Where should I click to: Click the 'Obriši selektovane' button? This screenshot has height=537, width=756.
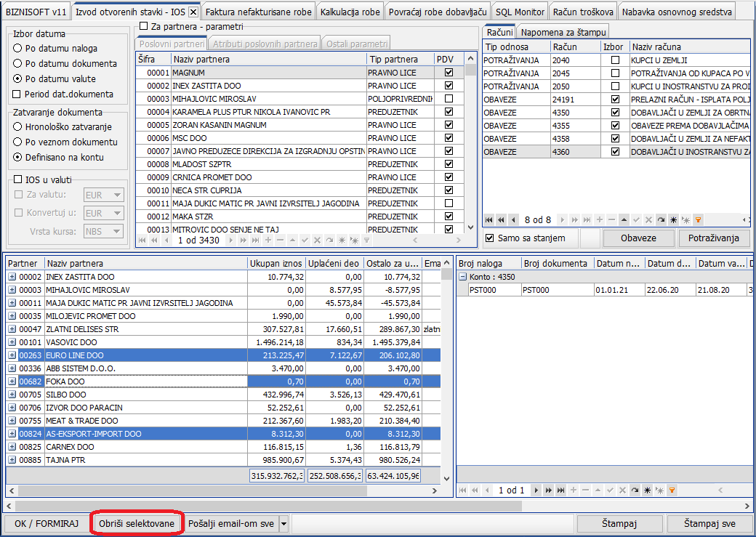(137, 523)
